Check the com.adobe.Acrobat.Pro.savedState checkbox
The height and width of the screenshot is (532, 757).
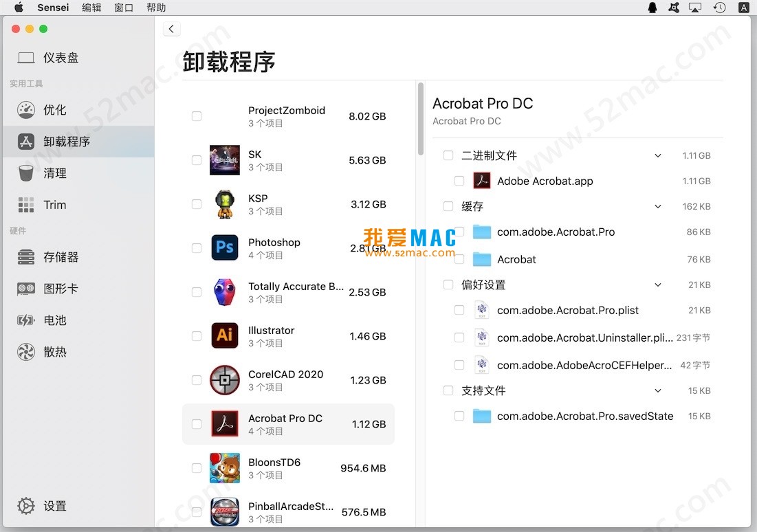coord(459,416)
